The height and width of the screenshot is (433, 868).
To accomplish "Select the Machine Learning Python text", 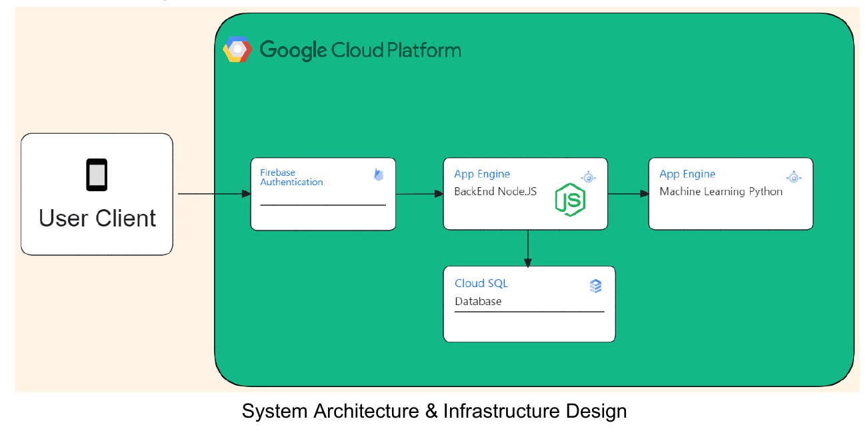I will [720, 191].
